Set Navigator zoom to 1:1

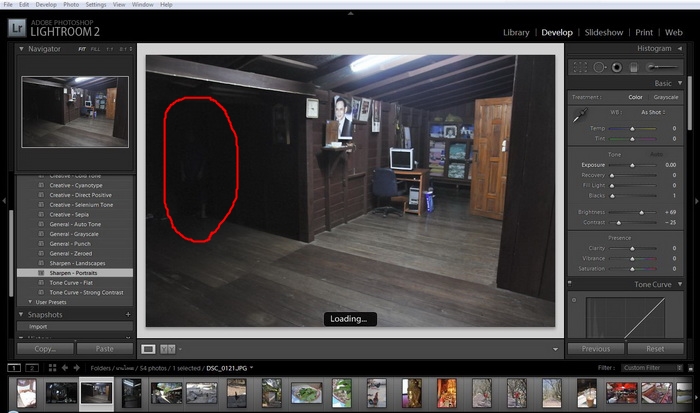pyautogui.click(x=110, y=49)
